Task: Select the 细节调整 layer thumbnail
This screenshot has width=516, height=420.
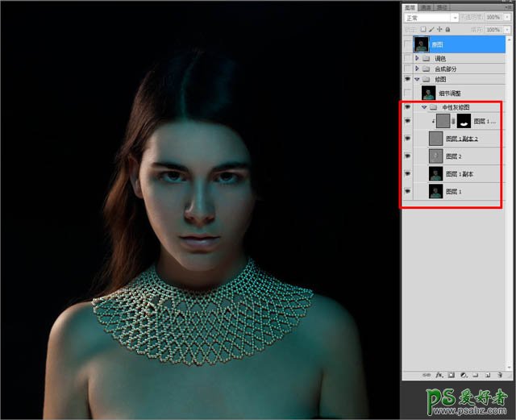Action: [428, 93]
